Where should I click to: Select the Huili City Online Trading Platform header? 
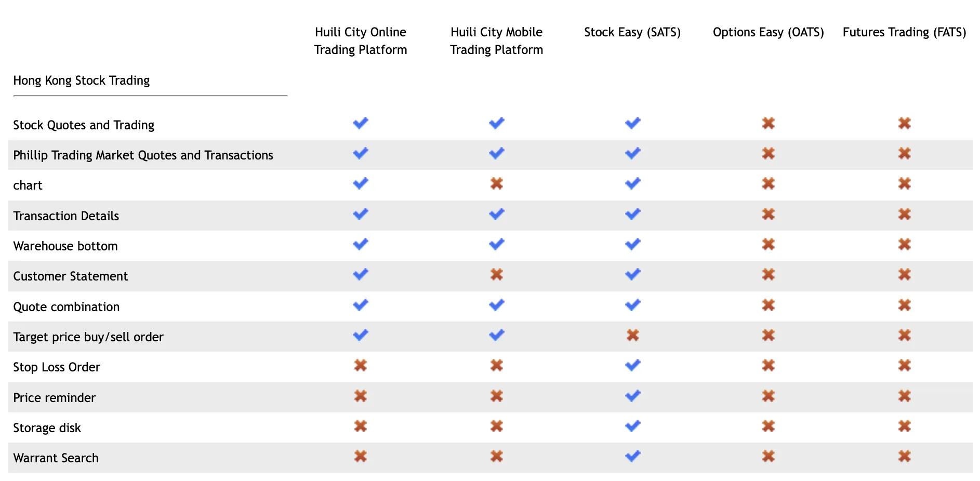pyautogui.click(x=360, y=41)
